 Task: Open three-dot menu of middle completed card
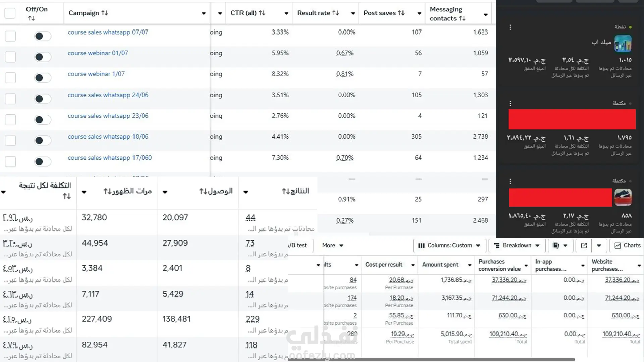click(x=510, y=104)
